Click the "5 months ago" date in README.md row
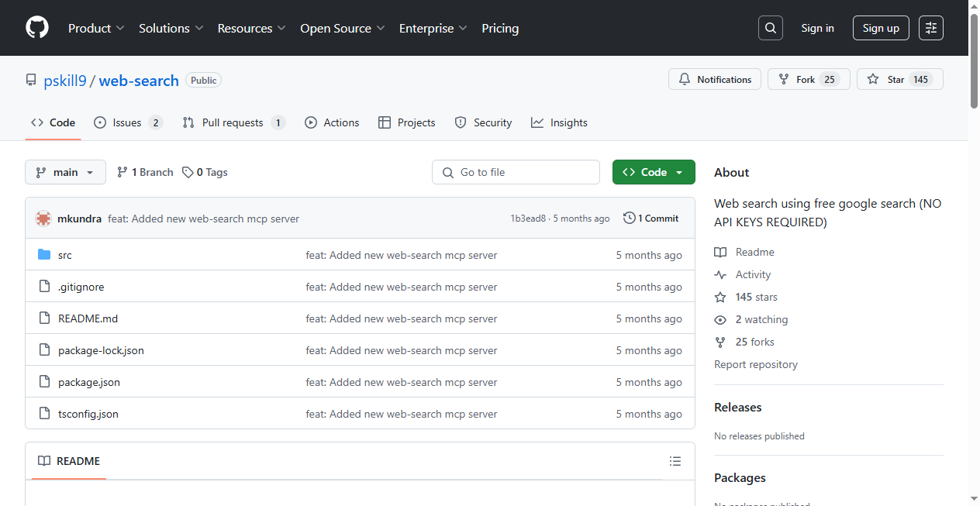Screen dimensions: 980x506 [649, 318]
